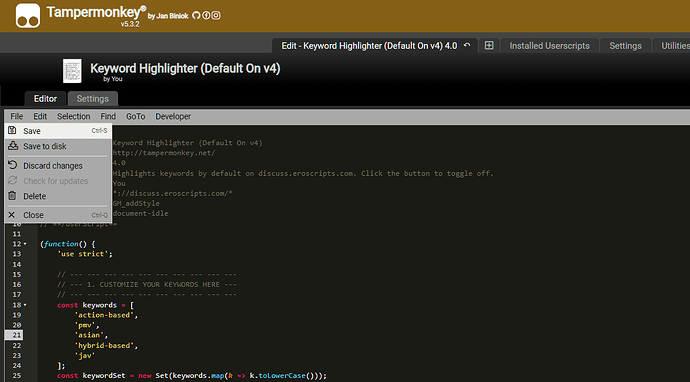This screenshot has width=690, height=382.
Task: Click the 'hybrid-based' keyword string
Action: click(x=104, y=345)
